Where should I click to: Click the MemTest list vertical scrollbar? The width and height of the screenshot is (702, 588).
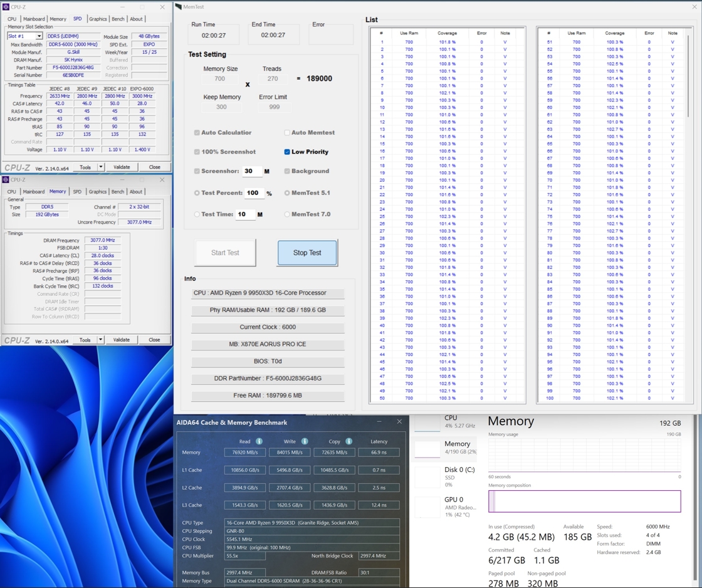click(x=689, y=76)
